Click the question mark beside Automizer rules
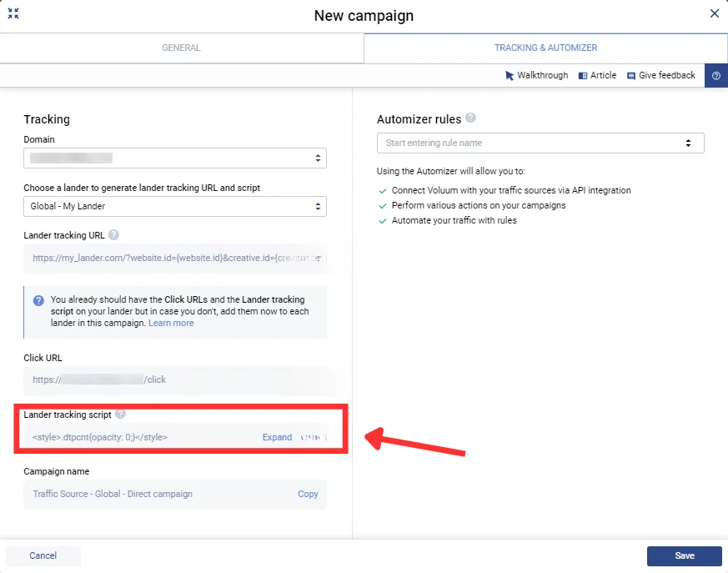Screen dimensions: 728x573 click(471, 119)
